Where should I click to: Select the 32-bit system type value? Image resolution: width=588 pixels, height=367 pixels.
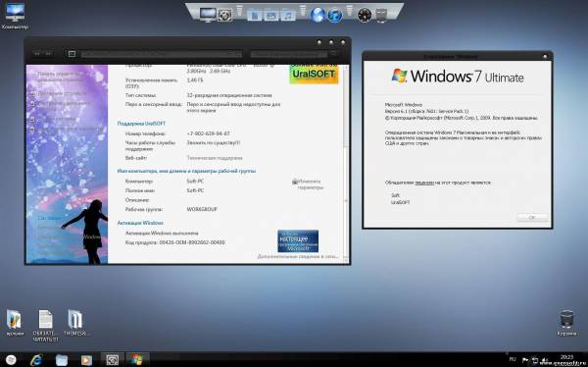click(229, 95)
